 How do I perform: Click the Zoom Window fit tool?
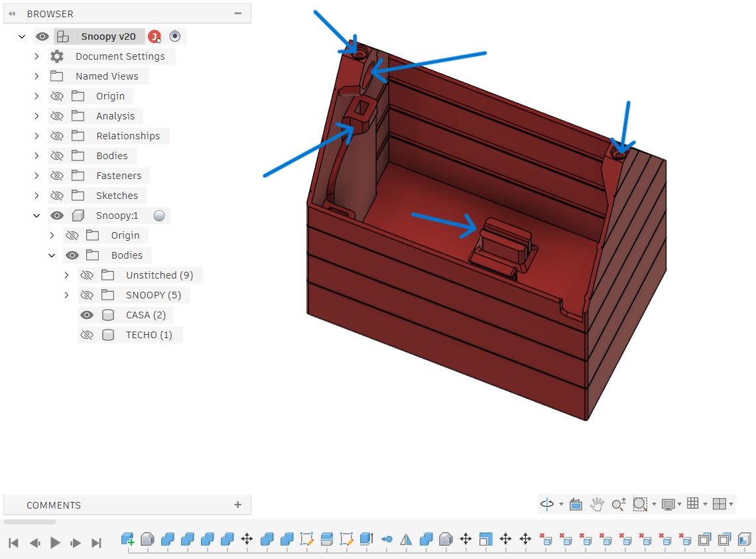640,505
